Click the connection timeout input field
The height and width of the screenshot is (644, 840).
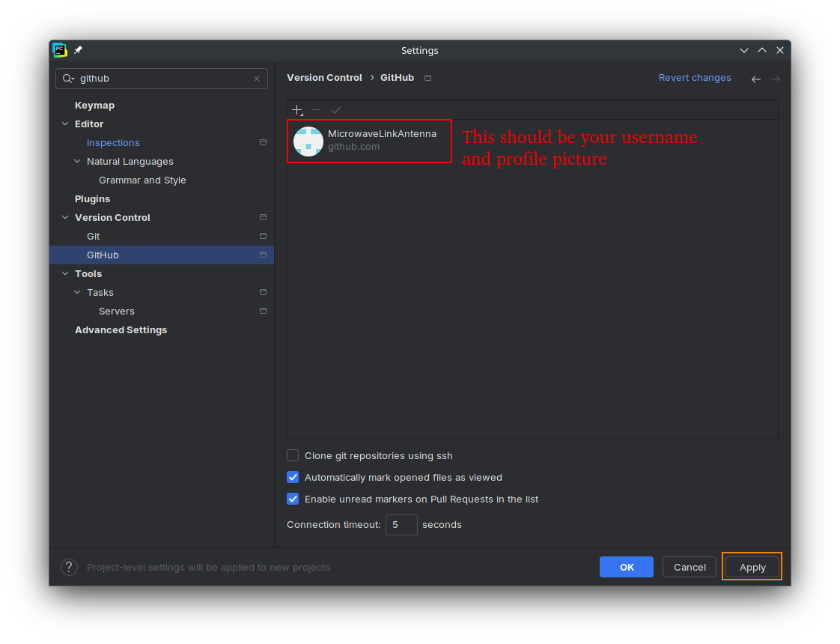401,524
